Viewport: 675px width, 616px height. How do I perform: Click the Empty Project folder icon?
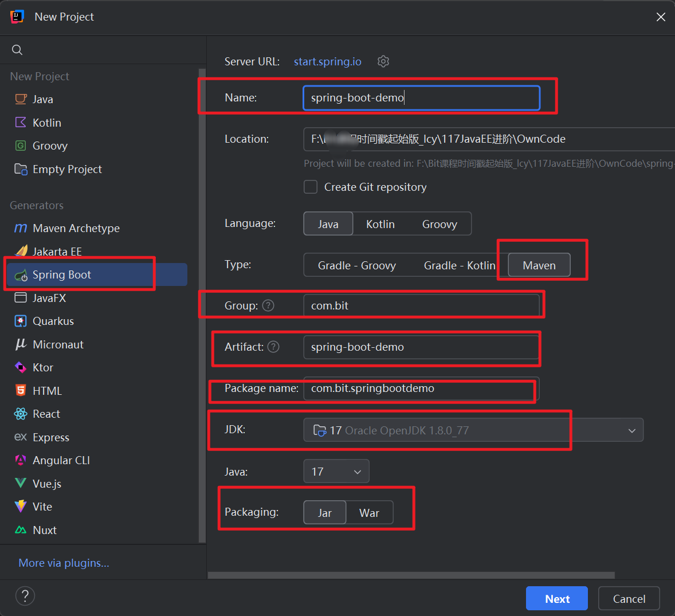[21, 169]
